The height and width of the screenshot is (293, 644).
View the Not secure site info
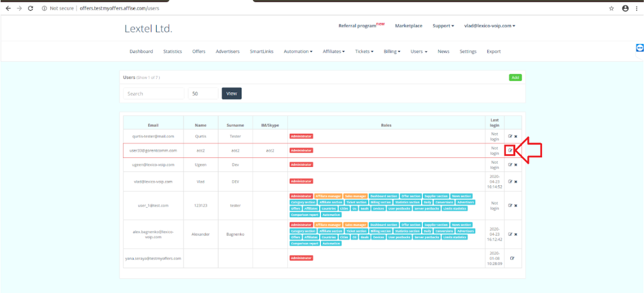57,8
